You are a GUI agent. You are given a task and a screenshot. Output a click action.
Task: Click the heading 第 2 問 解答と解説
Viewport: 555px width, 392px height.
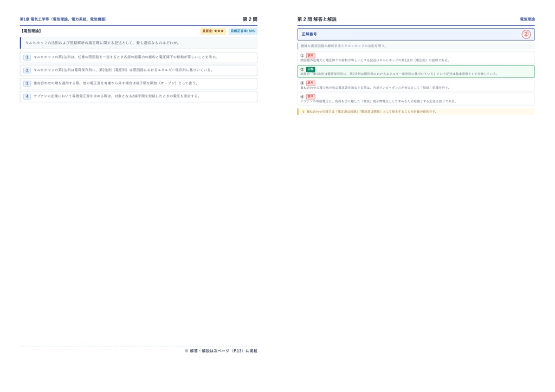click(x=317, y=19)
